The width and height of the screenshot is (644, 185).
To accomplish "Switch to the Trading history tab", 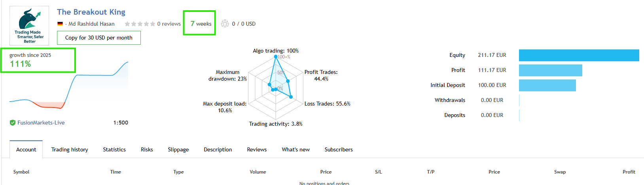I will (x=70, y=149).
